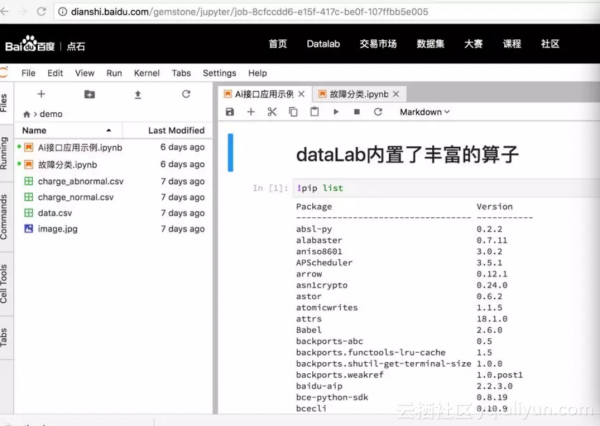Image resolution: width=600 pixels, height=426 pixels.
Task: Open the Markdown cell type dropdown
Action: 425,112
